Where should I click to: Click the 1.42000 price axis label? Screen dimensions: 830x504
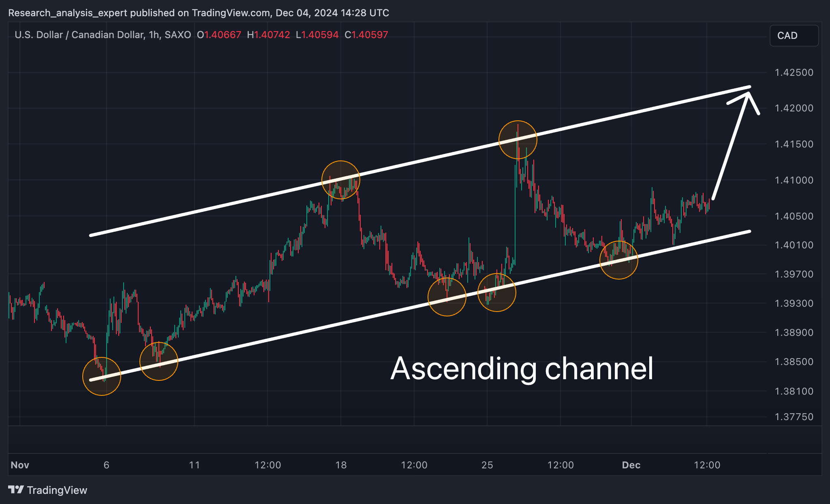pyautogui.click(x=794, y=108)
